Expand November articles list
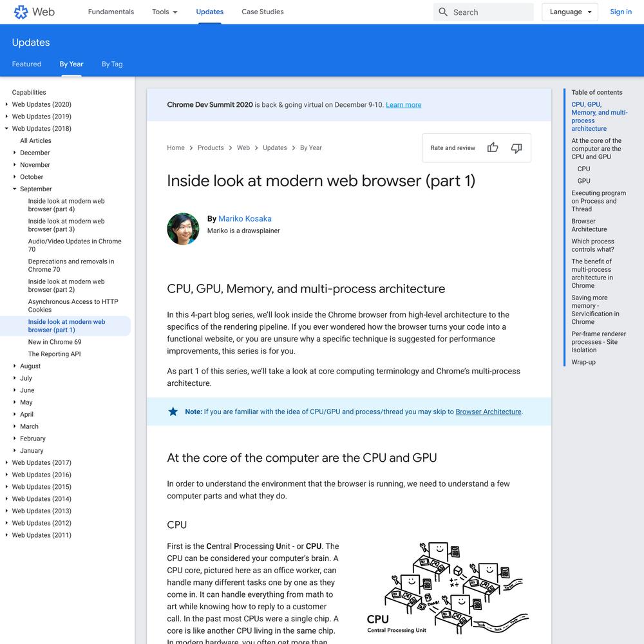644x644 pixels. [15, 165]
